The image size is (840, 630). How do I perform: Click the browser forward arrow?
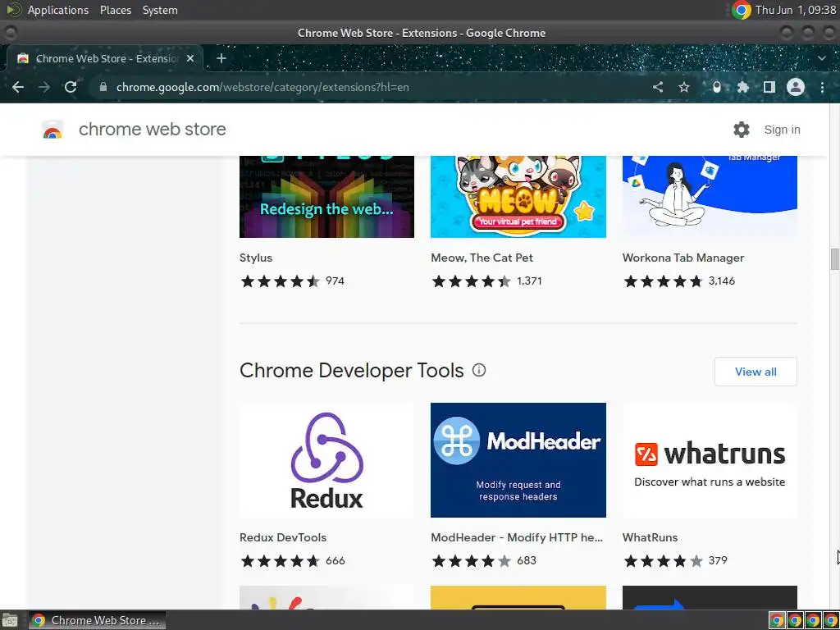[x=44, y=87]
